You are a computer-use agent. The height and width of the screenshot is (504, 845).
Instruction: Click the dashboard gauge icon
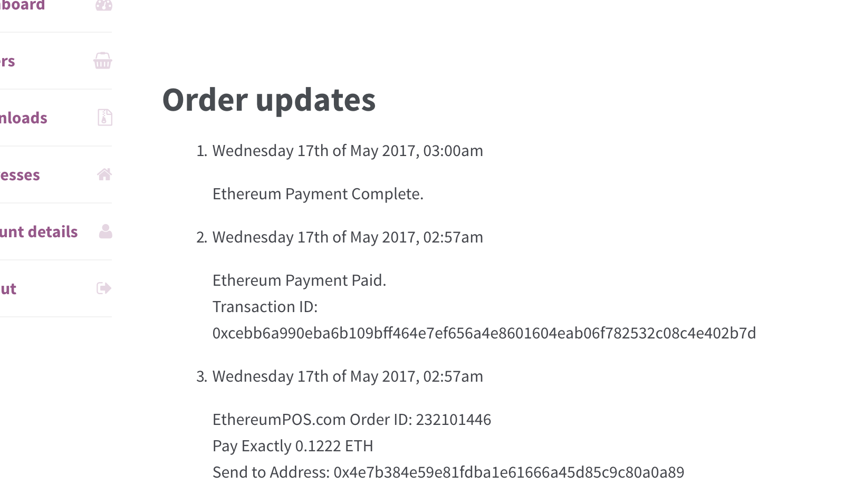pyautogui.click(x=104, y=5)
